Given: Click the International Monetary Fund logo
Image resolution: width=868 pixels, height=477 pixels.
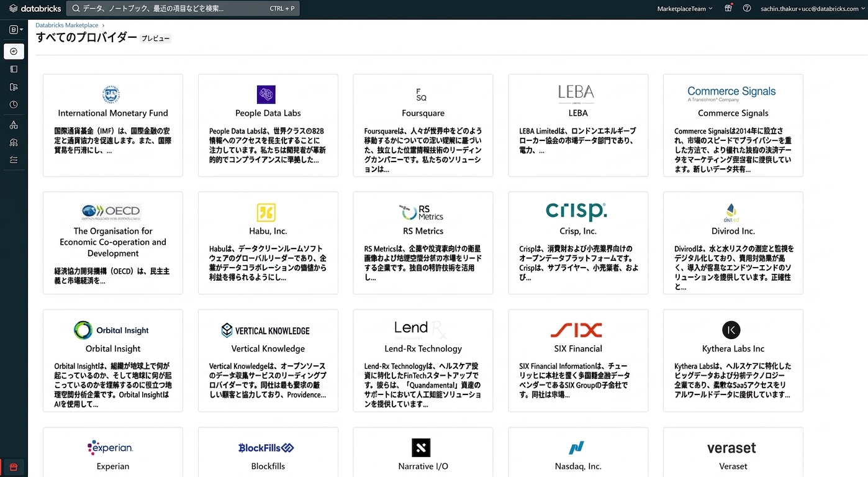Looking at the screenshot, I should pos(111,94).
